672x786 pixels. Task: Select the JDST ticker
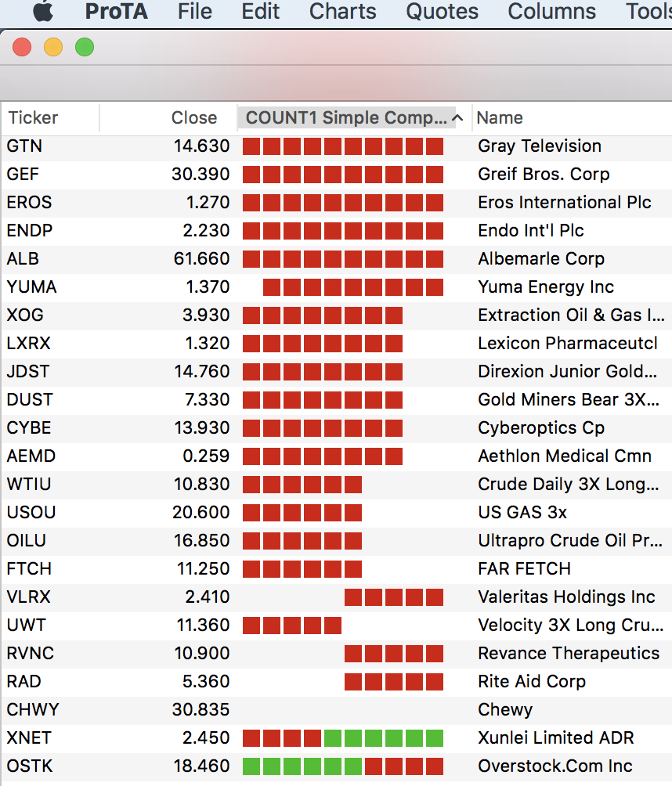coord(28,371)
